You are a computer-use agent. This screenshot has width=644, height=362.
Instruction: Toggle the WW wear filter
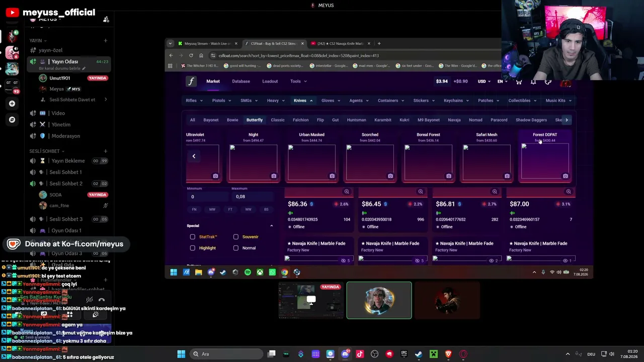coord(248,209)
